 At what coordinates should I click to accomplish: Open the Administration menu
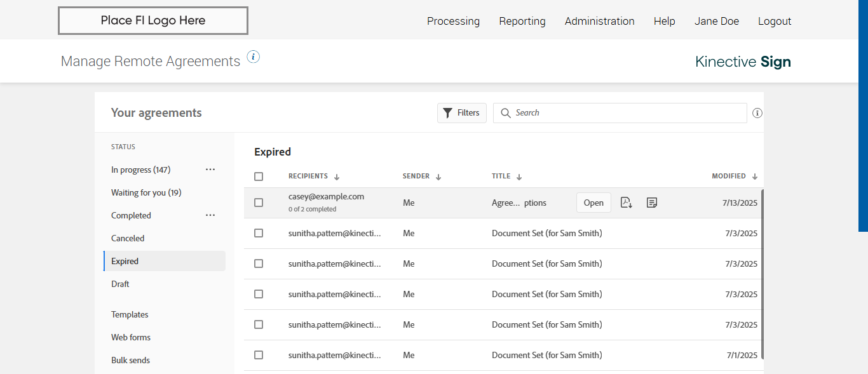tap(599, 21)
